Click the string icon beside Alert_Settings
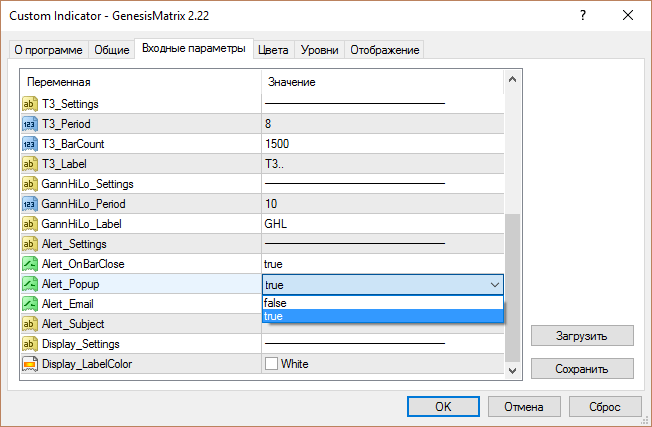This screenshot has width=652, height=427. pyautogui.click(x=30, y=244)
